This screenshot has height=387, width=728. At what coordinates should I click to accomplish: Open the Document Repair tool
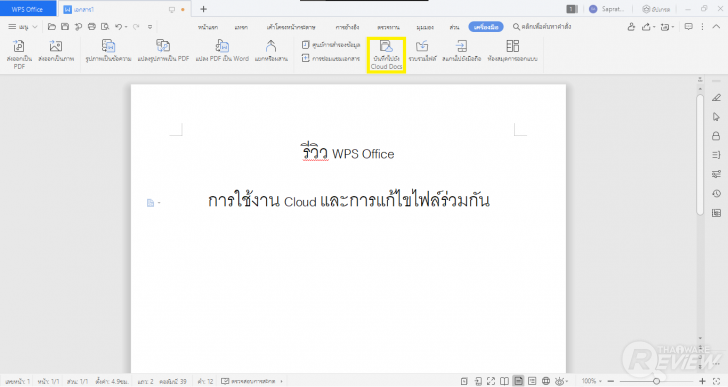[x=331, y=58]
